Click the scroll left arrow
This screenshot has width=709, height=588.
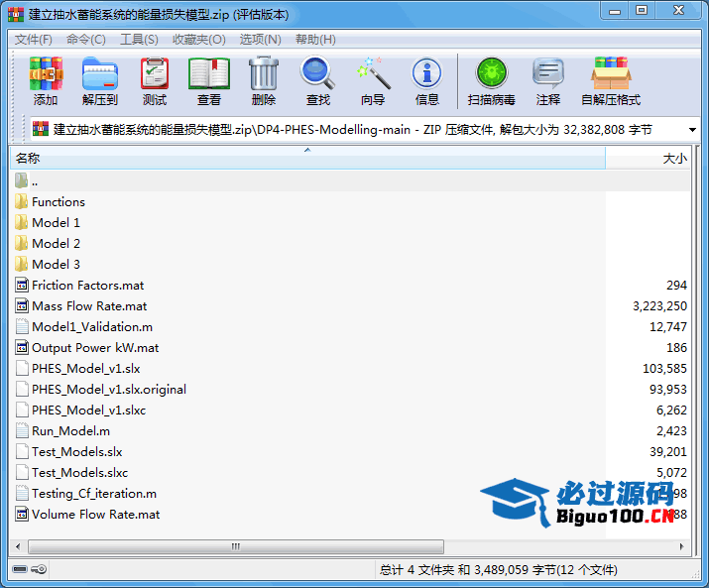[18, 546]
